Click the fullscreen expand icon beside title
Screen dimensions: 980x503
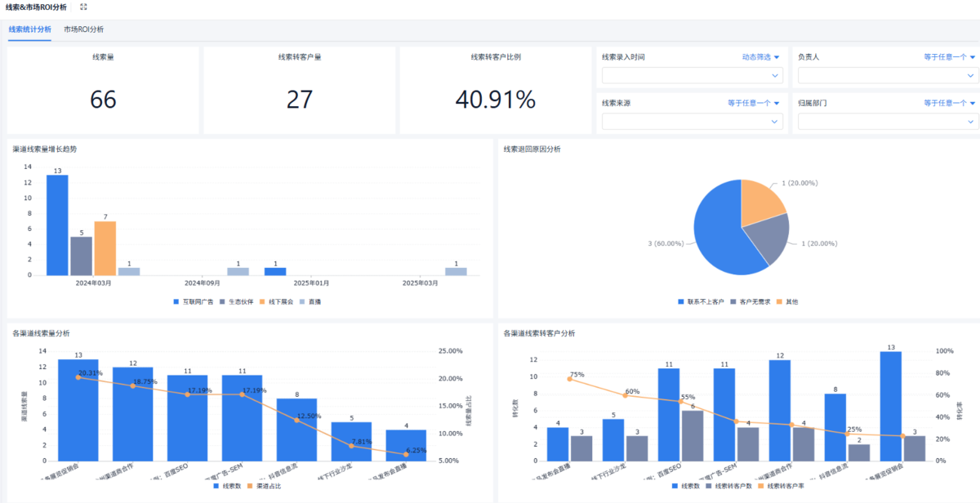83,7
